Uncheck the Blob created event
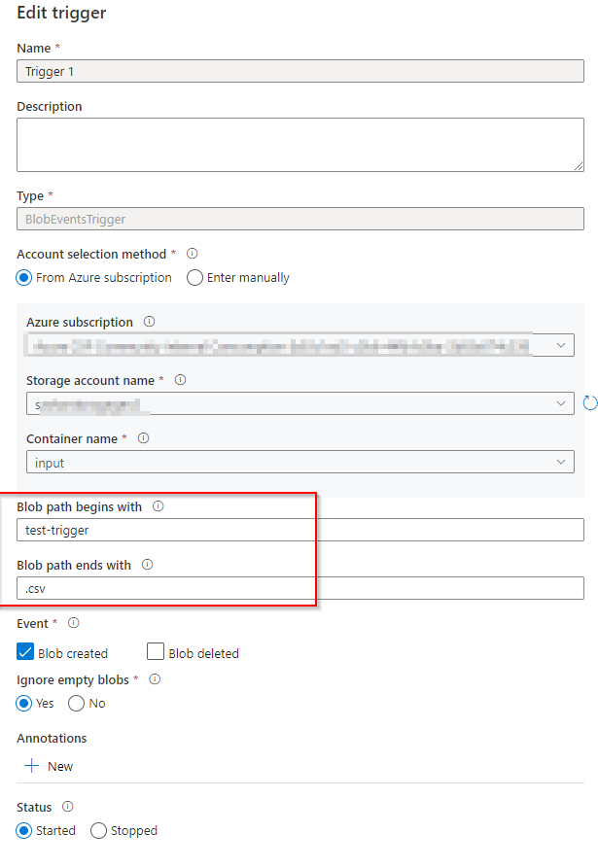Screen dimensions: 598x868 coord(23,651)
